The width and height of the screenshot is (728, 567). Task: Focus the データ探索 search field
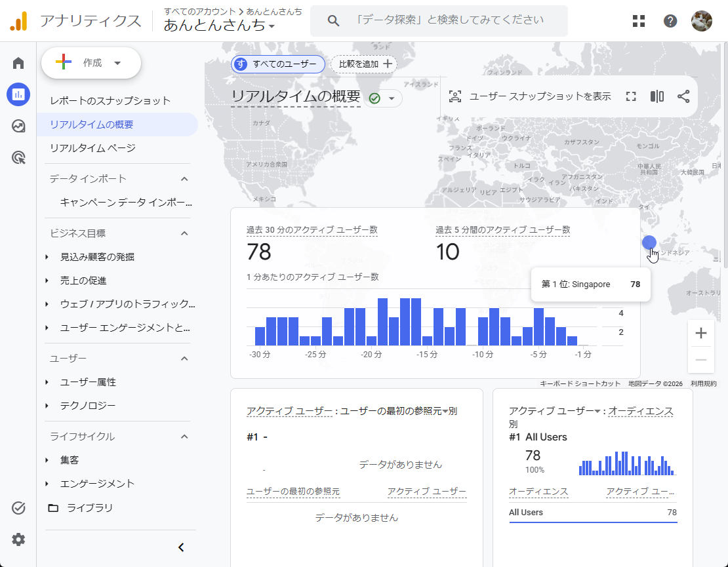(x=439, y=21)
